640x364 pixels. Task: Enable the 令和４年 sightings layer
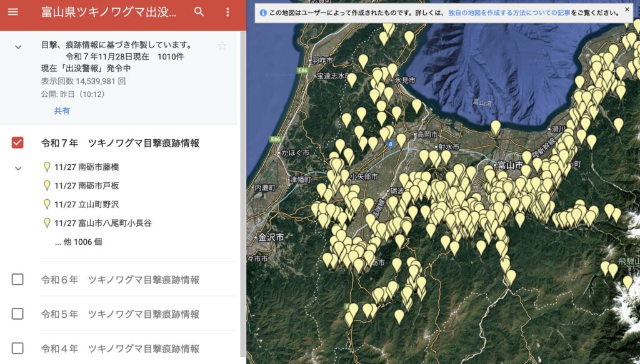coord(17,348)
